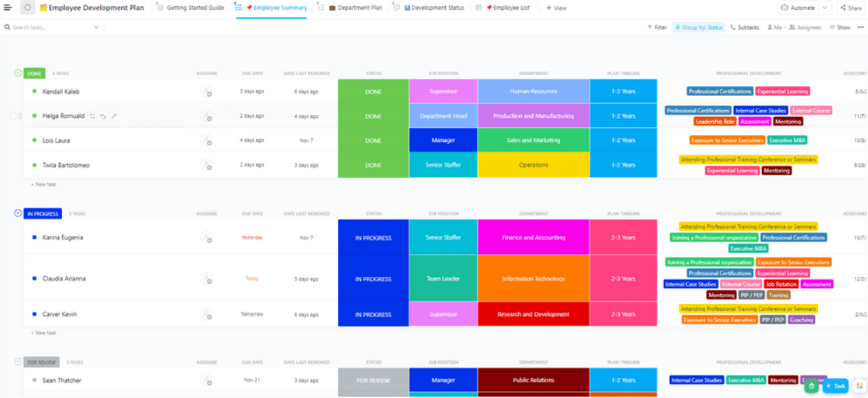Click the Team Leader job position cell
Image resolution: width=868 pixels, height=398 pixels.
coord(443,278)
